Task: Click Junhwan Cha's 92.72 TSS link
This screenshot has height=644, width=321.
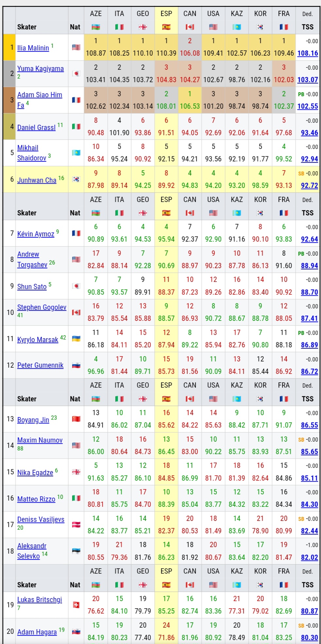Action: click(x=309, y=186)
